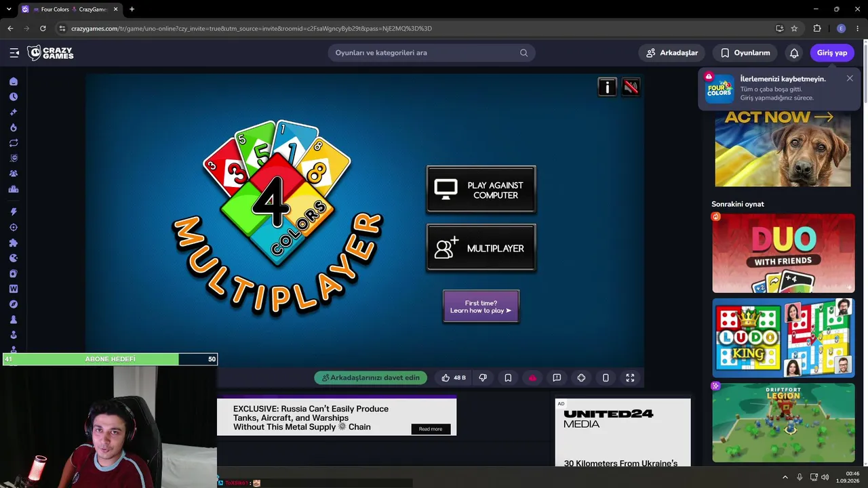Open the mobile phone icon below game
The image size is (868, 488).
[606, 378]
